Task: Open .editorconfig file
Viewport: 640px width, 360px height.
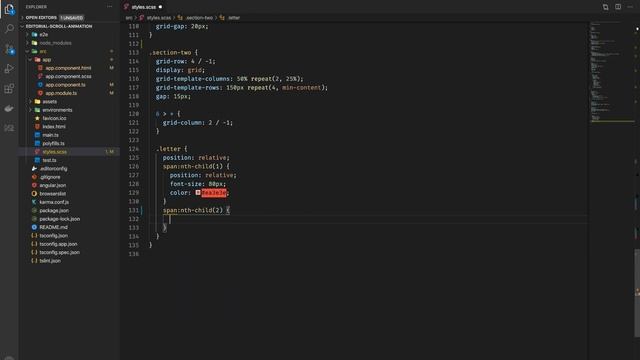Action: (53, 169)
